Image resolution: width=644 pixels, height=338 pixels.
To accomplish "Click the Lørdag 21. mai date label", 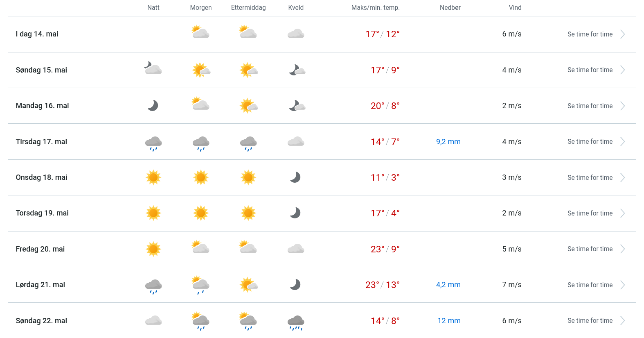I will 41,285.
